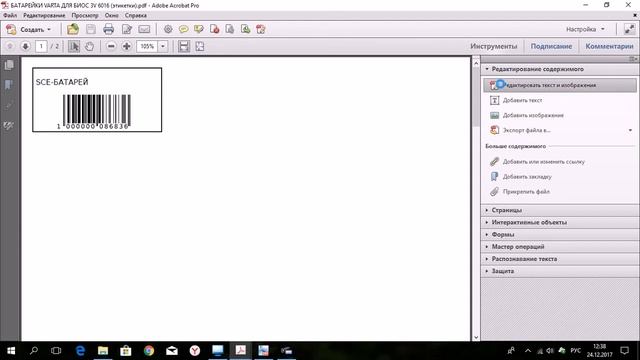Click Прикрепить файл option
The image size is (640, 360).
click(526, 191)
